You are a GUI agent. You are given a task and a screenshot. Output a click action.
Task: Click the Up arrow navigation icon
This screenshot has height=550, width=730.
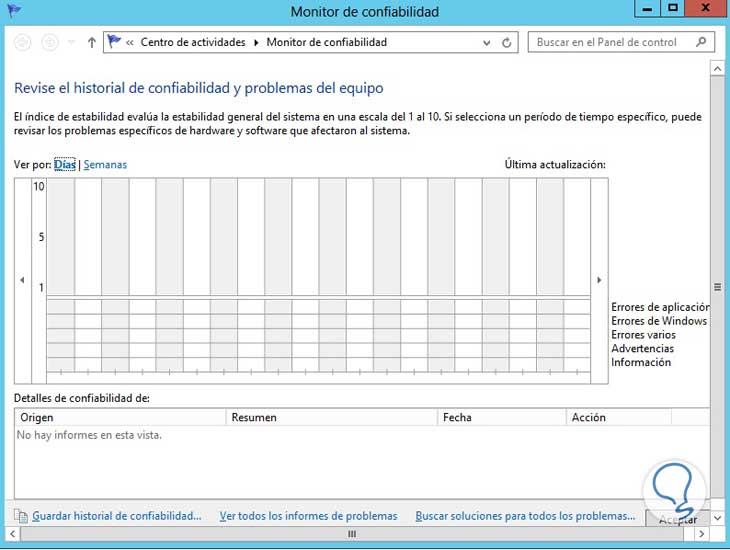tap(92, 42)
